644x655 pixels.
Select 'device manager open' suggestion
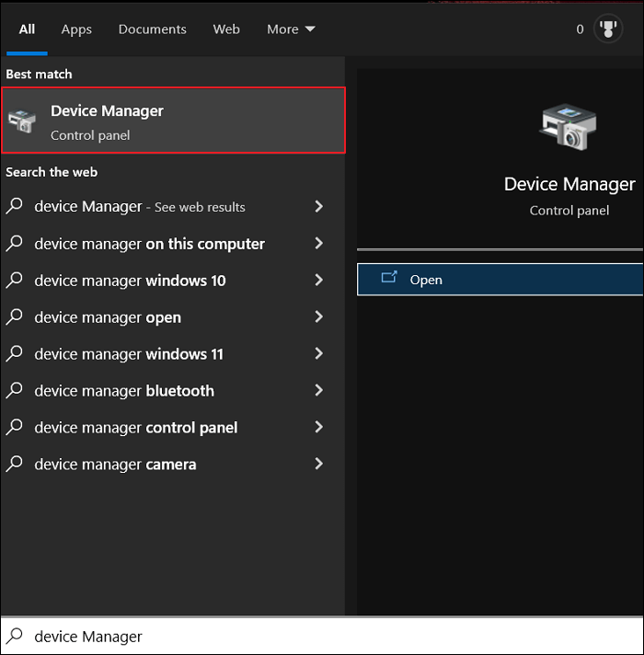click(x=167, y=317)
